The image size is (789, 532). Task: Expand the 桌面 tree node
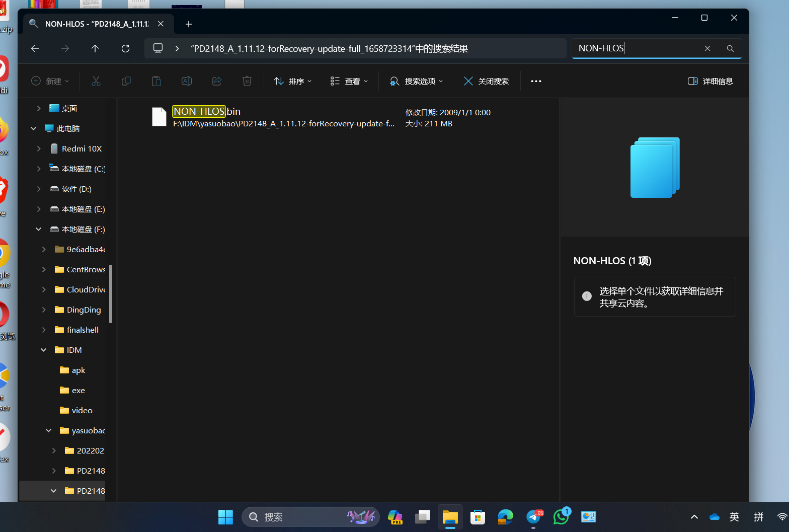click(39, 108)
